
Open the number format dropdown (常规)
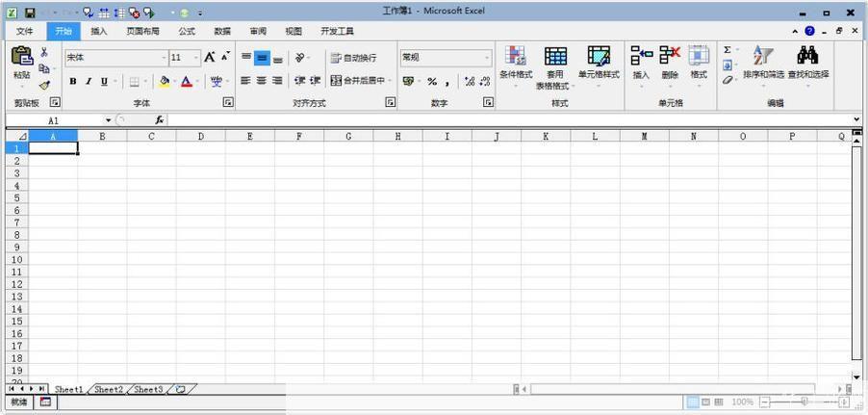point(487,58)
